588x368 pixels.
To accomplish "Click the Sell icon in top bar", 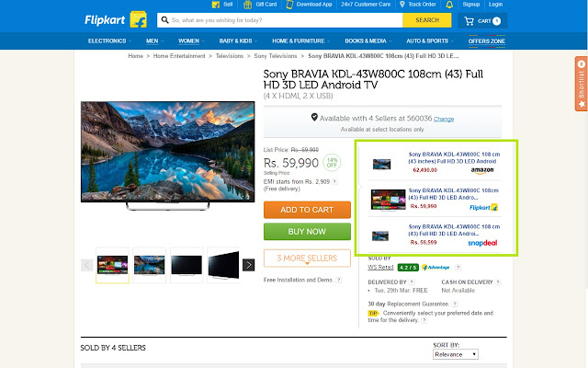I will [x=216, y=5].
